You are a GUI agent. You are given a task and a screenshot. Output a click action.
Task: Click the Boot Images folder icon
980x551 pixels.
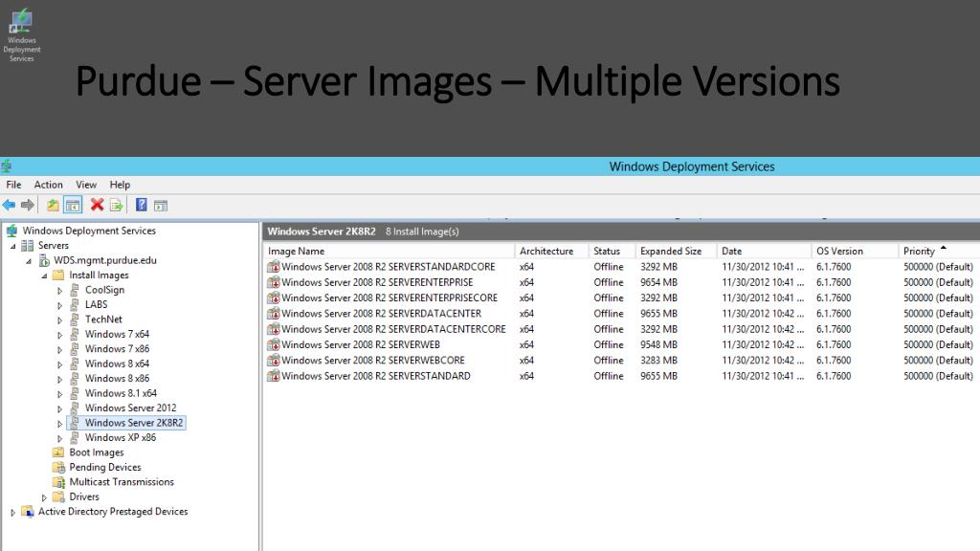(58, 452)
